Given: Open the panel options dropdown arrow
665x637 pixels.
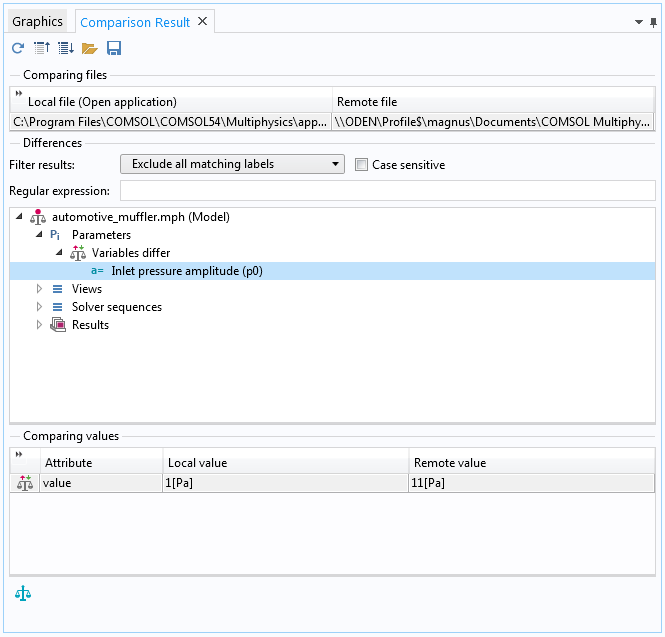Looking at the screenshot, I should click(639, 22).
